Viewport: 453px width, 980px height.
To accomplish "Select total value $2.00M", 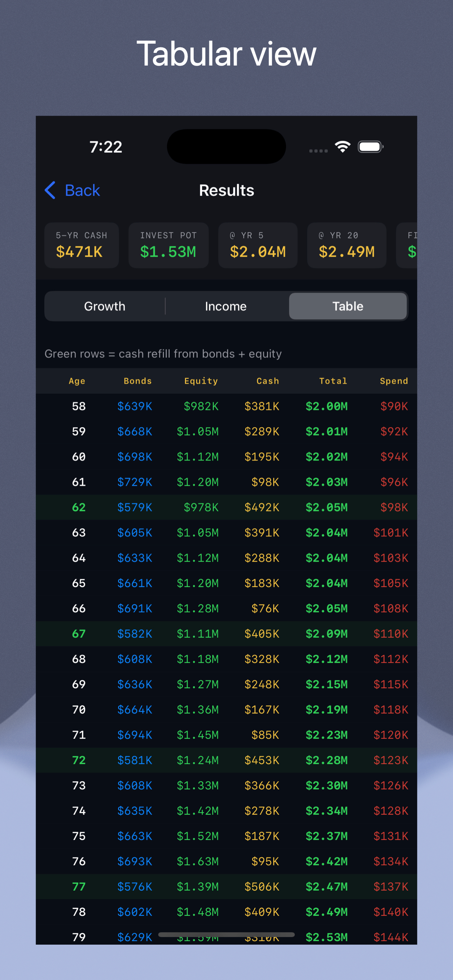I will pos(326,406).
